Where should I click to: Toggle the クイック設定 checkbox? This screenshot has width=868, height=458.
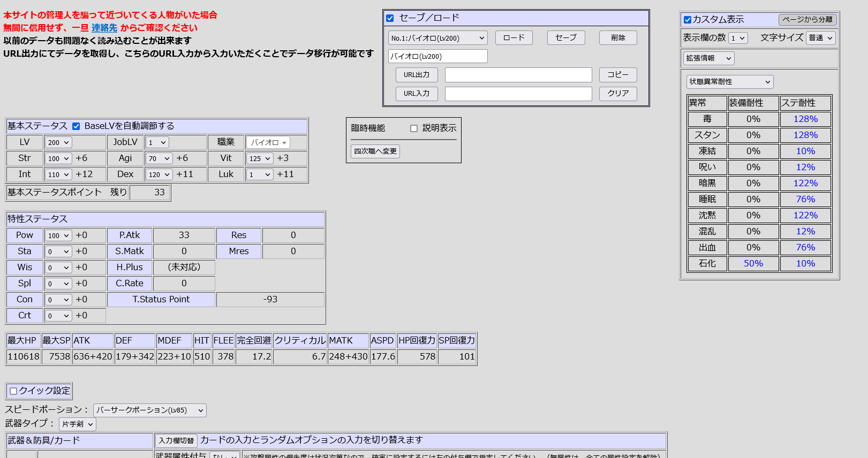14,391
